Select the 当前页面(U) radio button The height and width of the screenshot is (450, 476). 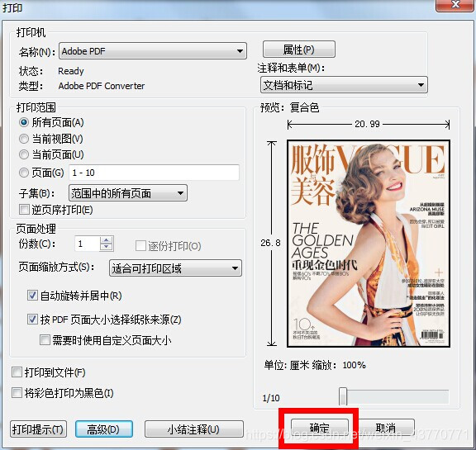click(x=24, y=154)
